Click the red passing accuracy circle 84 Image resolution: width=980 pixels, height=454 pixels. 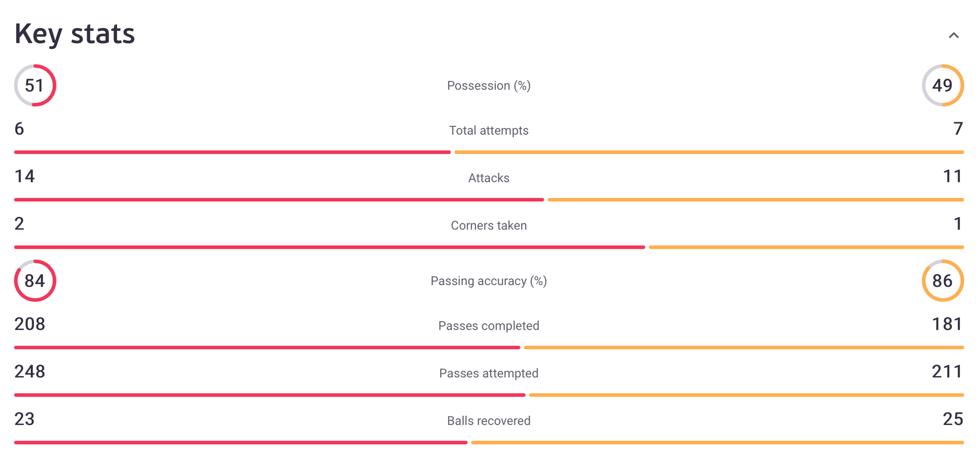35,281
